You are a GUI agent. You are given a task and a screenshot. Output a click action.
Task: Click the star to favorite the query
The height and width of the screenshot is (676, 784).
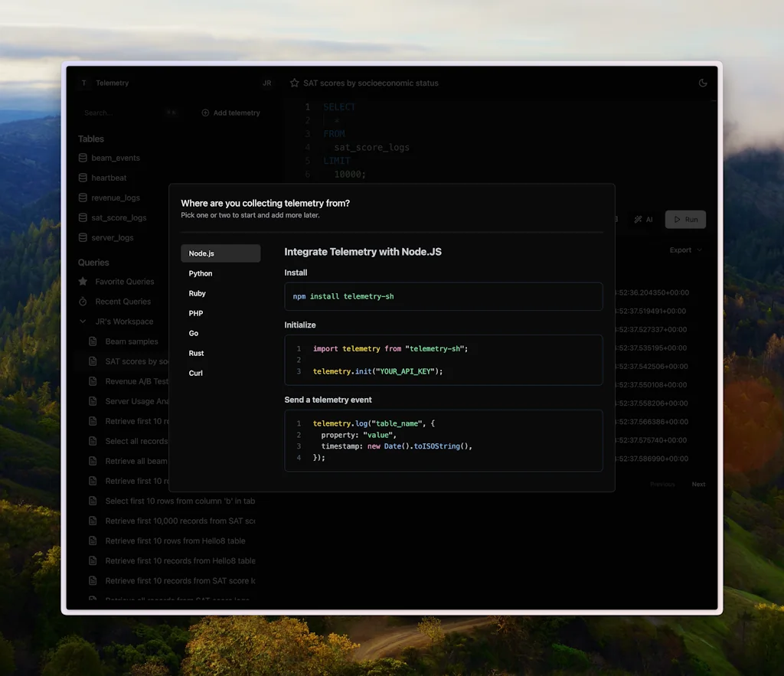coord(293,83)
